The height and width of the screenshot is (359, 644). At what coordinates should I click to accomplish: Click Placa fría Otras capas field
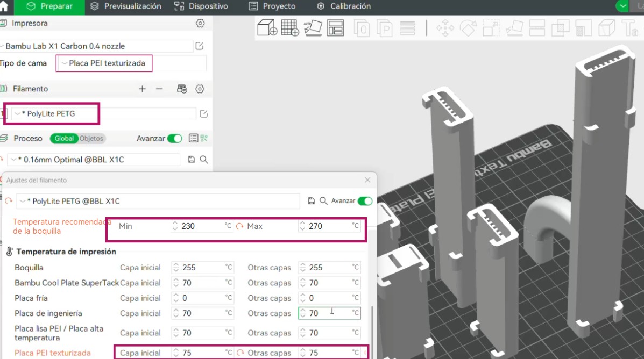tap(330, 298)
